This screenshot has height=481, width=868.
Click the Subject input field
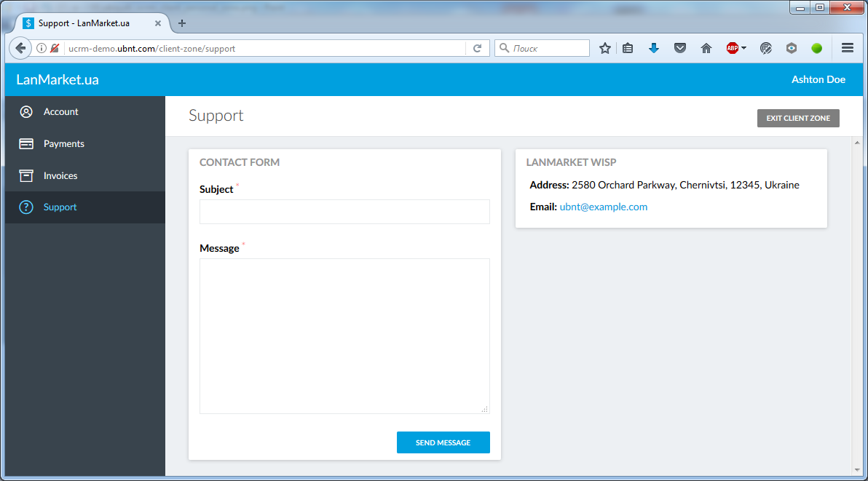click(344, 212)
